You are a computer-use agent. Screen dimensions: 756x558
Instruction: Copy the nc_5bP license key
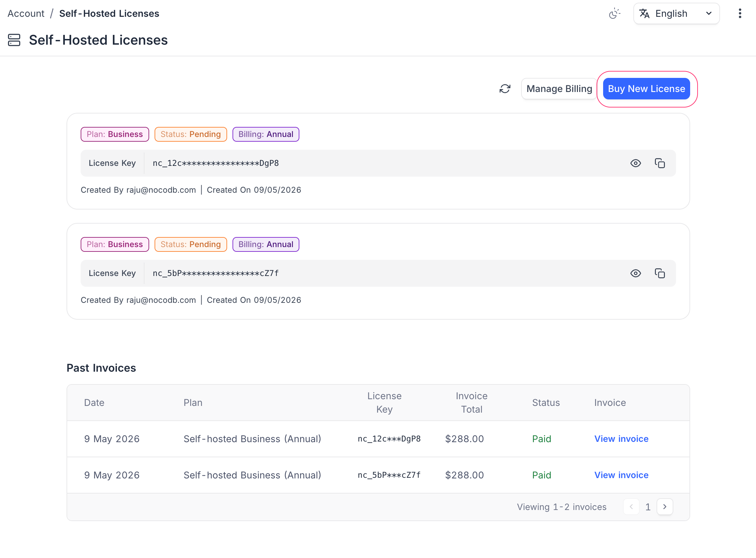click(x=660, y=273)
